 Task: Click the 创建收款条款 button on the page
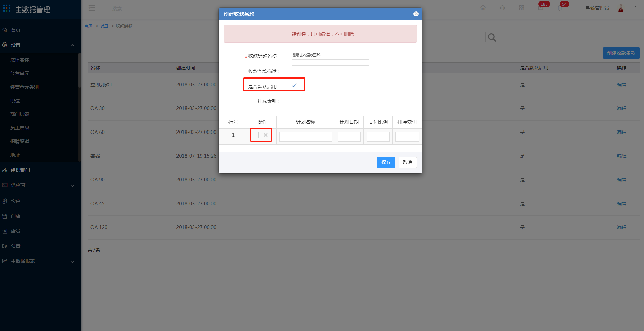tap(621, 53)
